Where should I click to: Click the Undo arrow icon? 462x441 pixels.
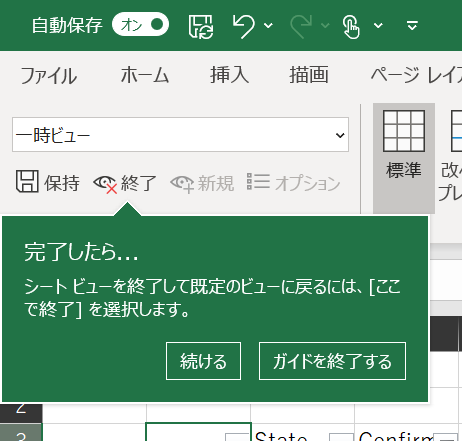243,26
